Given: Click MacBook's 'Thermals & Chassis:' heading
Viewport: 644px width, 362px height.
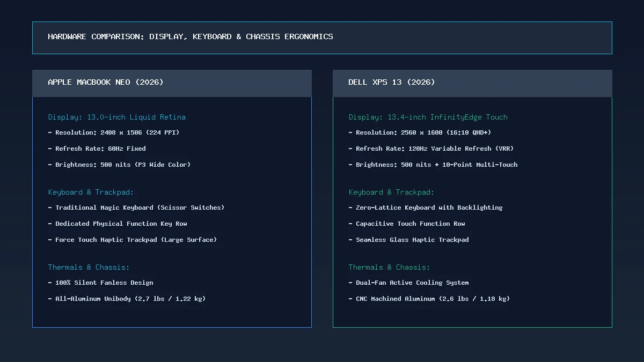Looking at the screenshot, I should (x=89, y=267).
